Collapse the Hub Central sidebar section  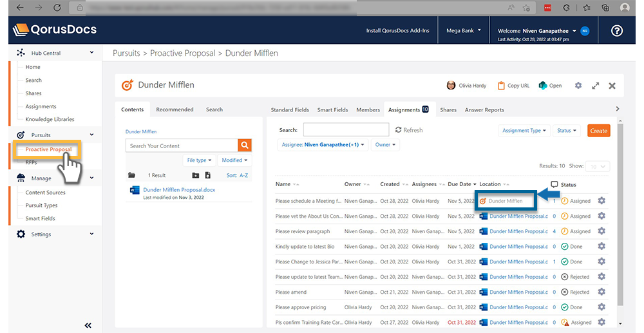(x=91, y=53)
